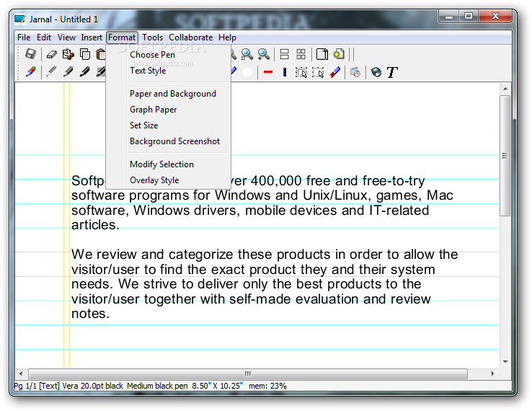Select the medium pen thickness icon
This screenshot has width=532, height=411.
click(68, 72)
